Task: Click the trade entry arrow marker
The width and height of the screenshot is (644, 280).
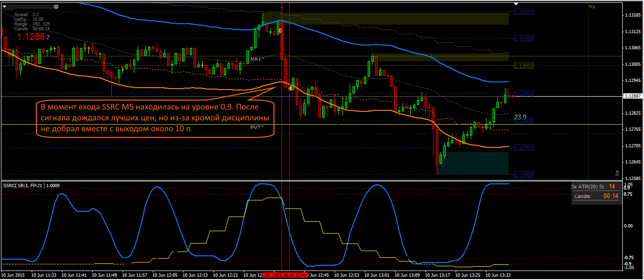Action: coord(281,30)
